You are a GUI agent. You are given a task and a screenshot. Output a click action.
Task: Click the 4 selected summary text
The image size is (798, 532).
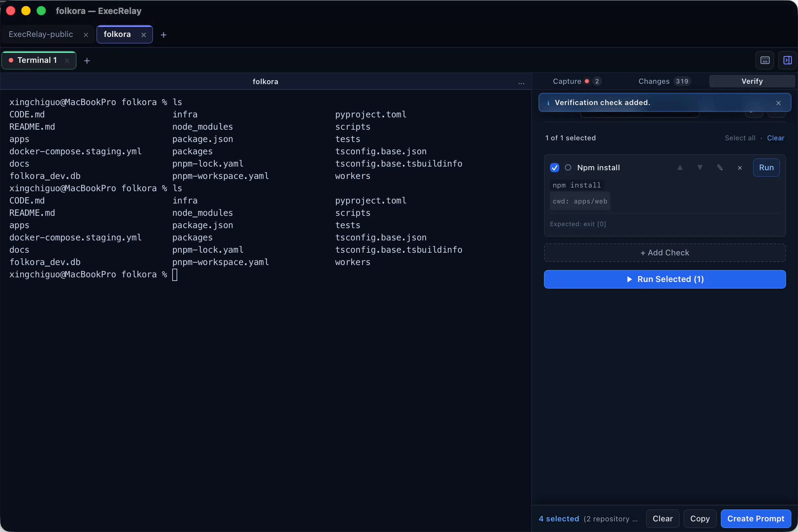point(559,519)
